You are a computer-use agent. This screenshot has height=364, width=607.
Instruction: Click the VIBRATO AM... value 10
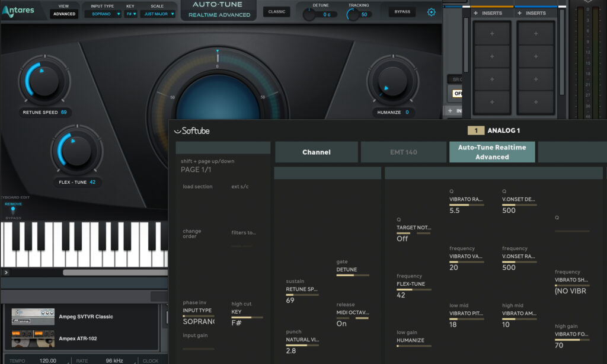coord(506,324)
